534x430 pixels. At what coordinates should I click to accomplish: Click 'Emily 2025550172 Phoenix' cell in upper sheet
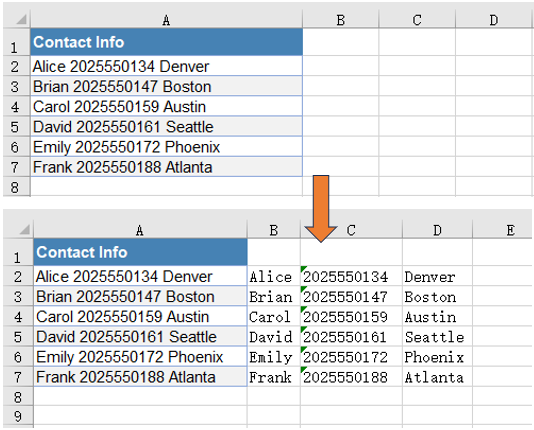pyautogui.click(x=166, y=146)
